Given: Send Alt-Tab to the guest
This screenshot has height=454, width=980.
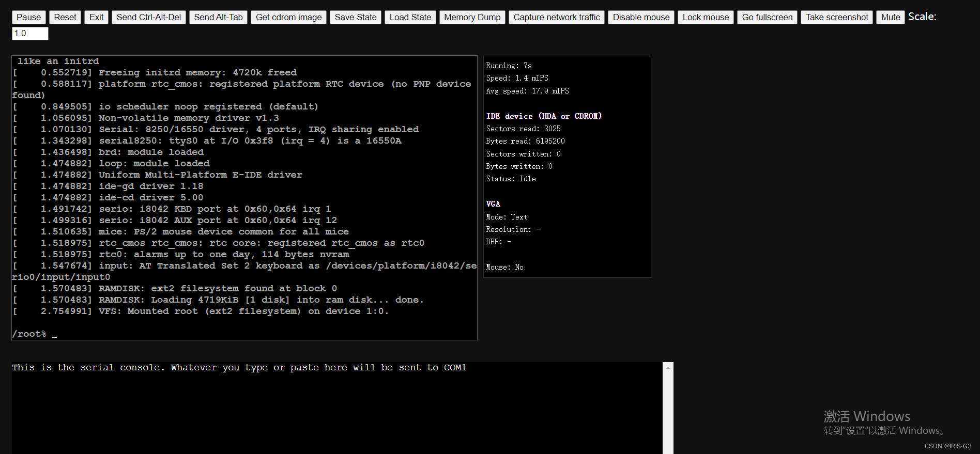Looking at the screenshot, I should (218, 17).
